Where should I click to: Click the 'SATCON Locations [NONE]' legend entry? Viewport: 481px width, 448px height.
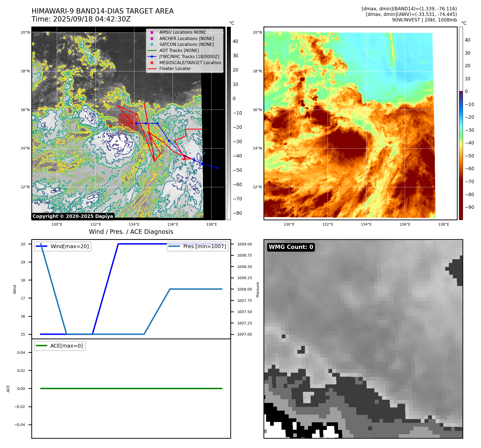187,44
